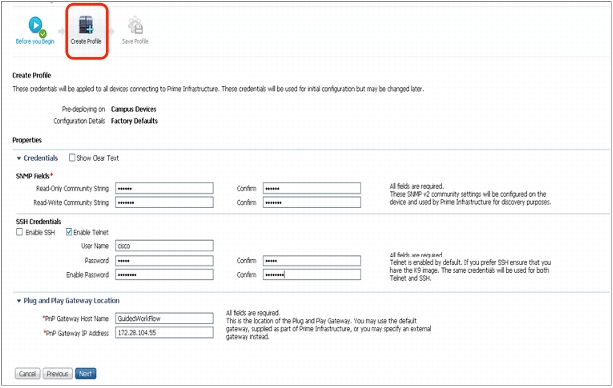
Task: Select the Create Profile step icon
Action: pyautogui.click(x=86, y=25)
